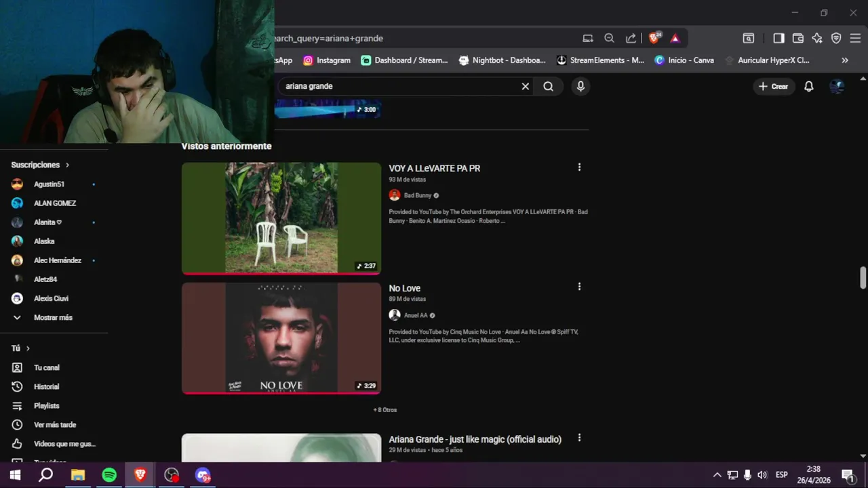Screen dimensions: 868x488
Task: Toggle the Brave sidebar panel
Action: 778,38
